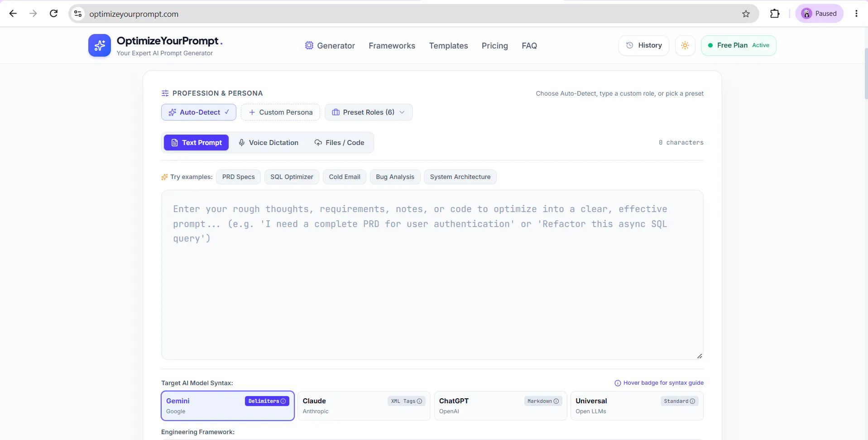Load the Cold Email example

pos(345,177)
